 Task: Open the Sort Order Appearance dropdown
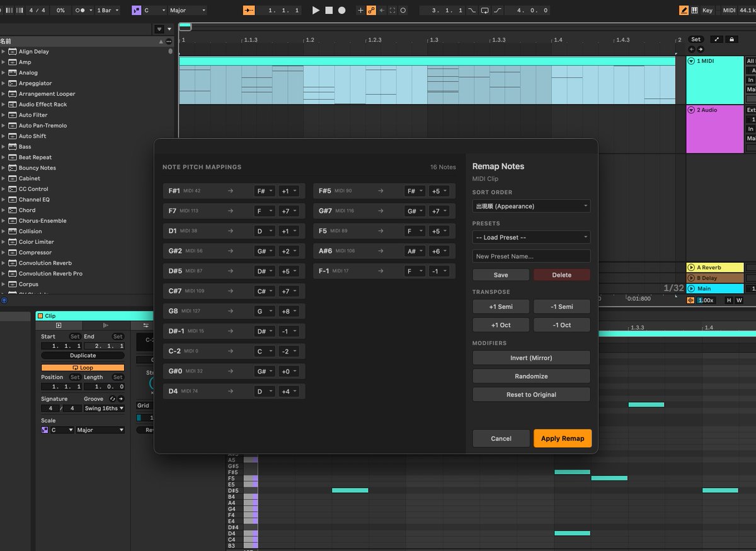531,206
